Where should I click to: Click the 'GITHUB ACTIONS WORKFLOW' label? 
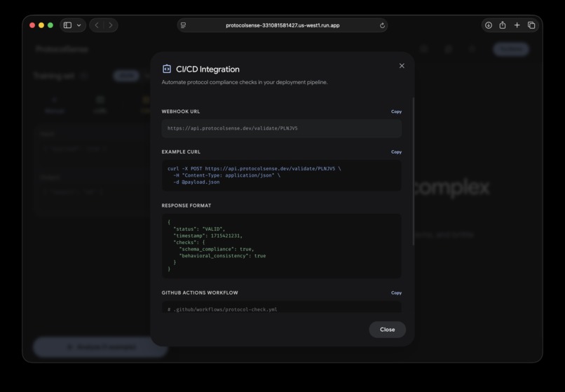[200, 293]
